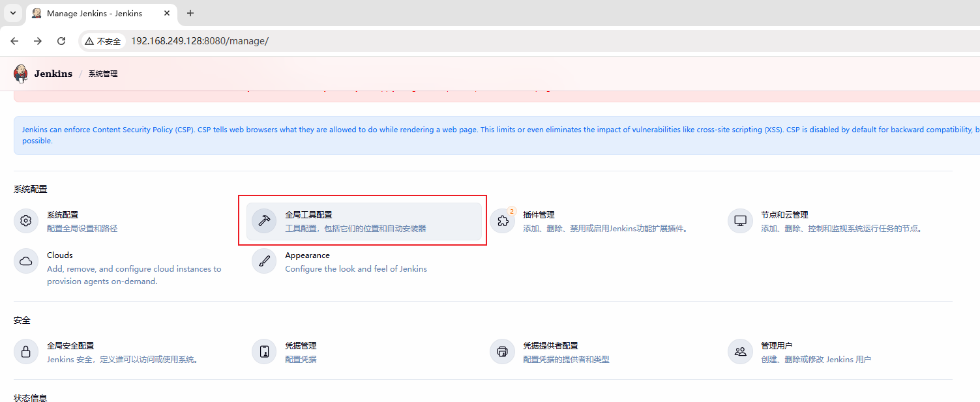The height and width of the screenshot is (402, 980).
Task: Click the system configuration gear icon
Action: coord(26,221)
